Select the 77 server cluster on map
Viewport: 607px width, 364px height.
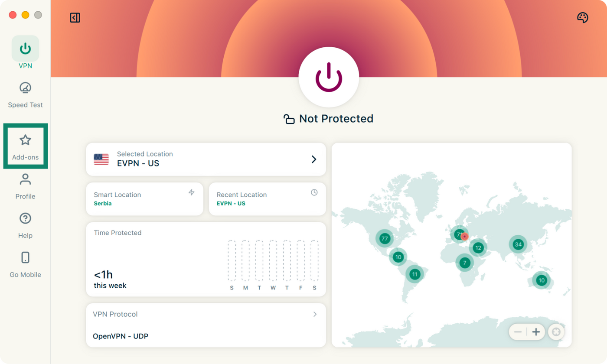384,238
